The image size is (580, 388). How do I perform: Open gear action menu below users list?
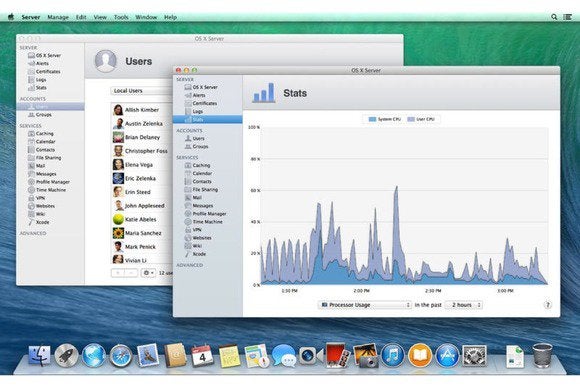[x=148, y=273]
